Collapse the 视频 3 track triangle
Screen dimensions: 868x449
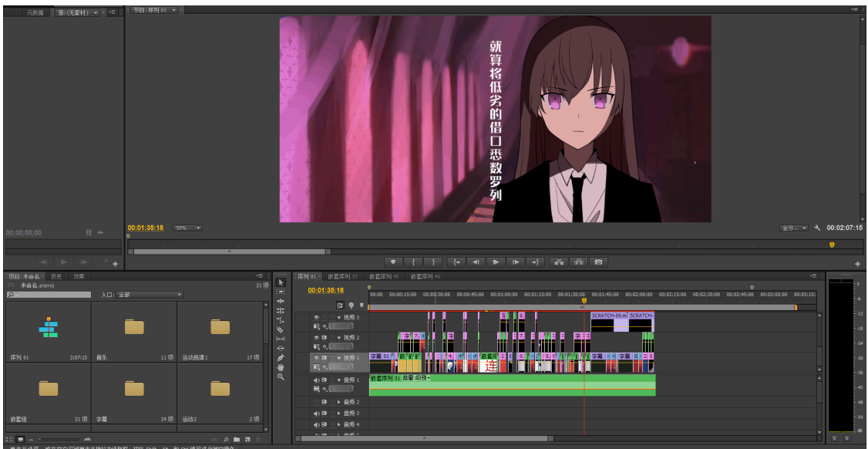pos(338,318)
